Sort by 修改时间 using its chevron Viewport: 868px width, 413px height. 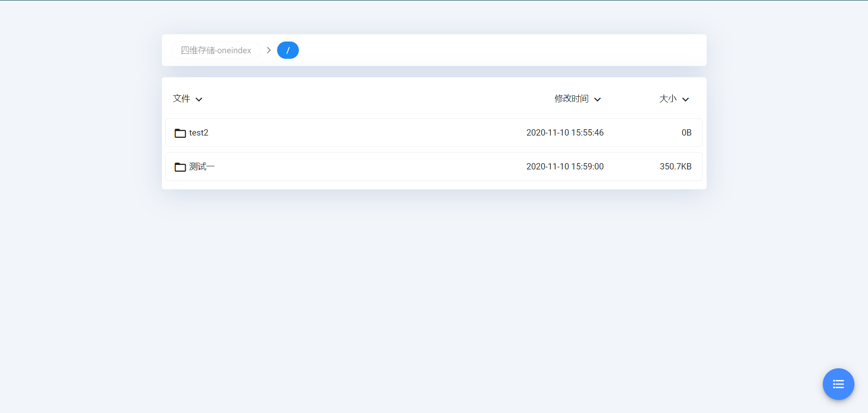pos(597,99)
